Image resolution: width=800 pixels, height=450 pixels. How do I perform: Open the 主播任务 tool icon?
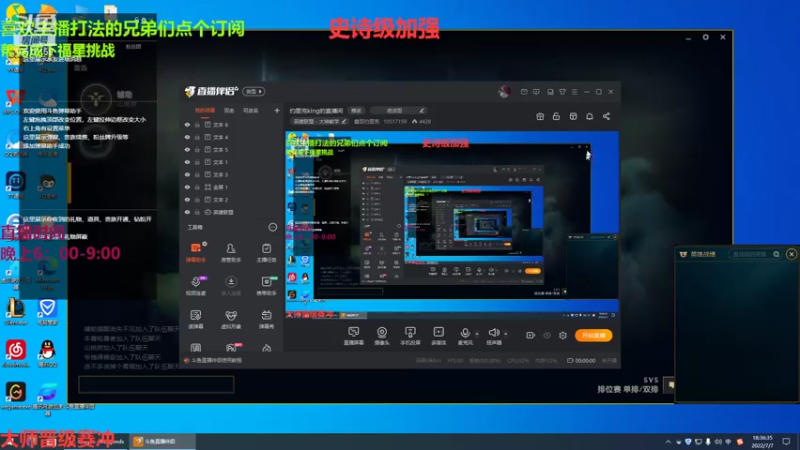266,252
